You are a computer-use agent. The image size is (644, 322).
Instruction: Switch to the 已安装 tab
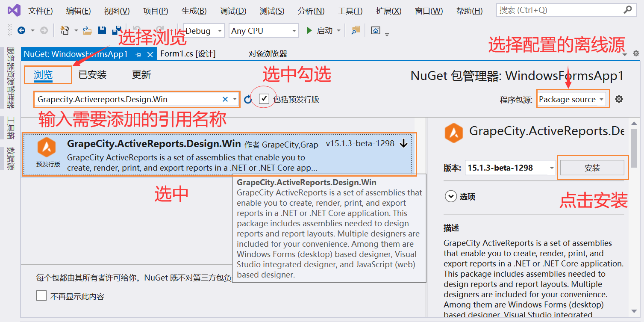tap(92, 75)
